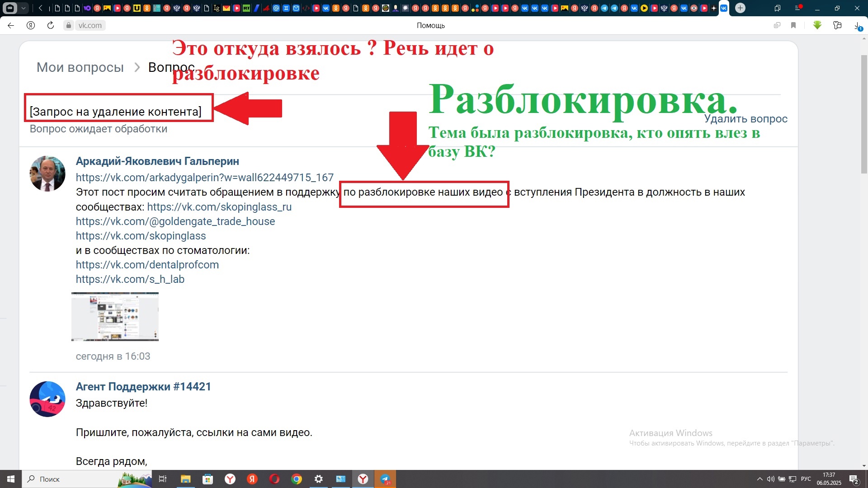Screen dimensions: 868x488
Task: Click the сегодня в 16:03 timestamp
Action: [113, 357]
